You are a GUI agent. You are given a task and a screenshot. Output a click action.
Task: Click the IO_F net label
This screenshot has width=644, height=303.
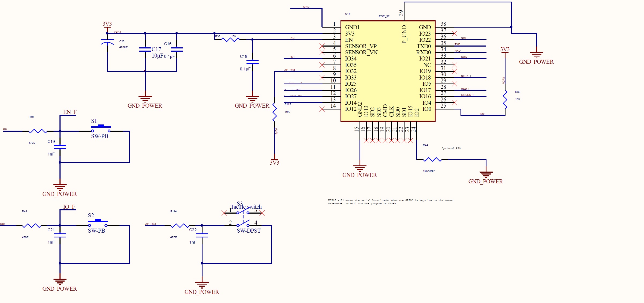click(69, 207)
